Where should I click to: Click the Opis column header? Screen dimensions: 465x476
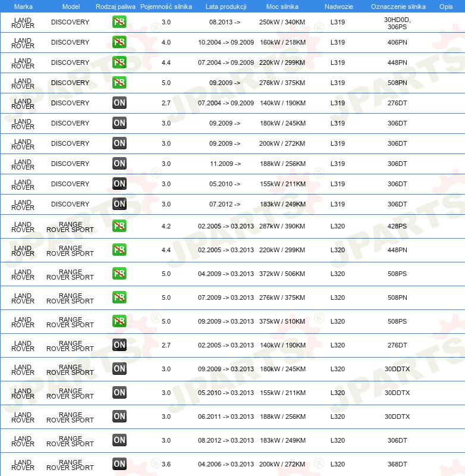point(446,7)
